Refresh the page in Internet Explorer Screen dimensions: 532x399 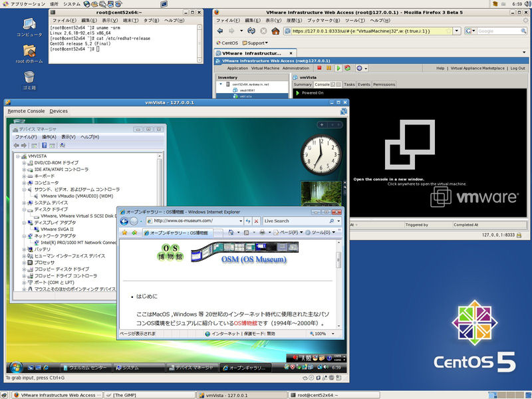[248, 221]
